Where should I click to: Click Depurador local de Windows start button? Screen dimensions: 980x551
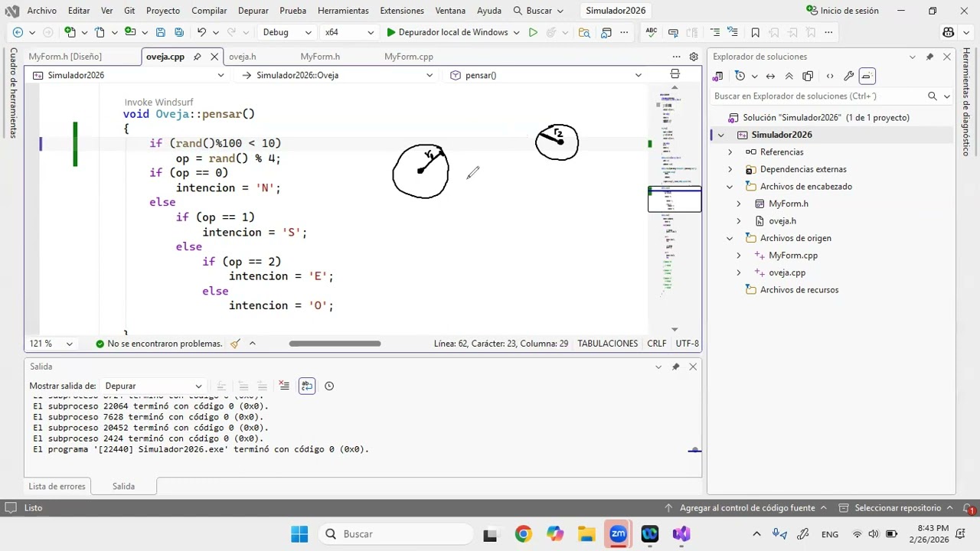(x=447, y=32)
